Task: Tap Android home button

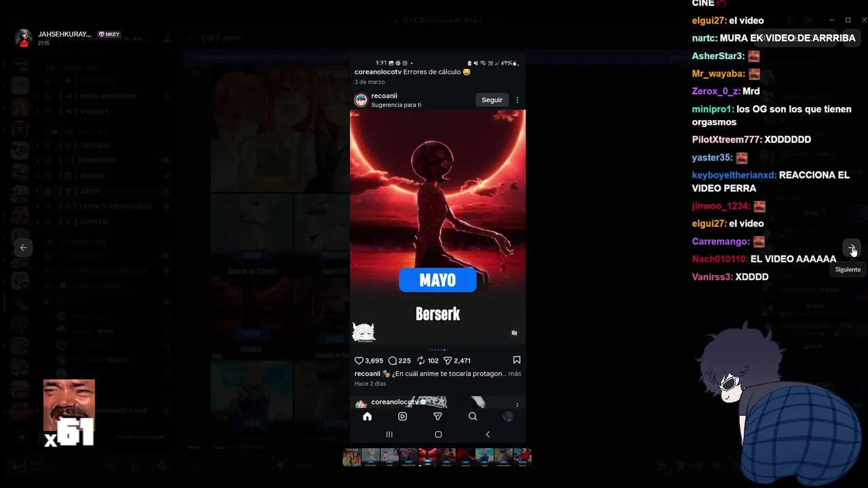Action: (438, 434)
